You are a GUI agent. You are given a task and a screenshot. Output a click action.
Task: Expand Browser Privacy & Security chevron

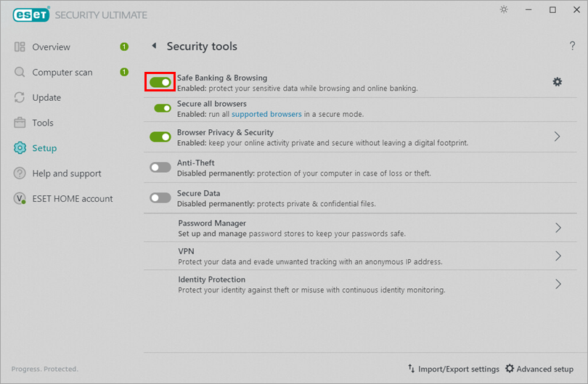tap(558, 136)
